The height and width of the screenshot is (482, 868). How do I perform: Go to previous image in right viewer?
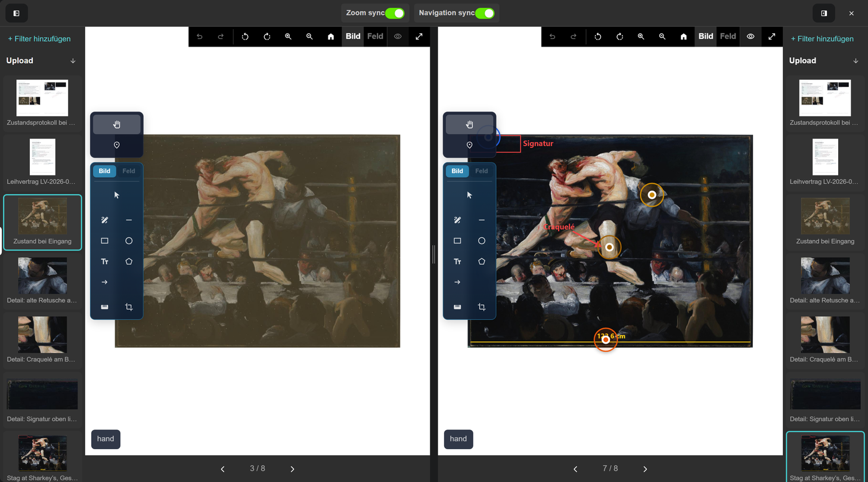[575, 469]
